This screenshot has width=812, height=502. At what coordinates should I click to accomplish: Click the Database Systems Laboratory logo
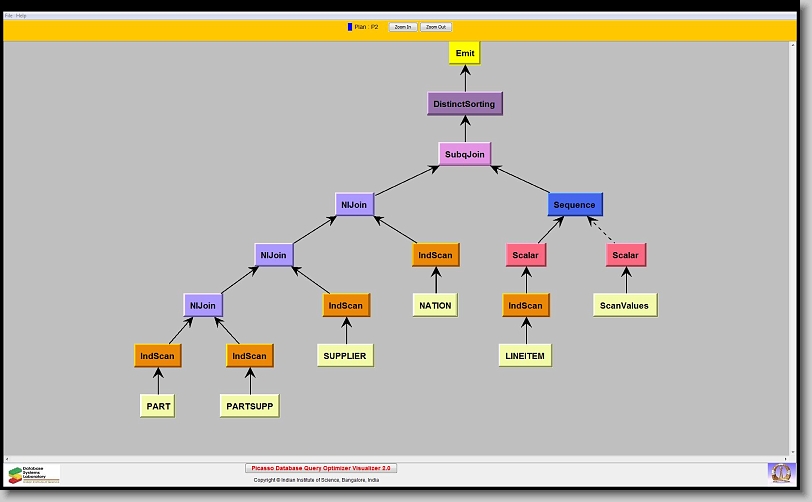34,473
